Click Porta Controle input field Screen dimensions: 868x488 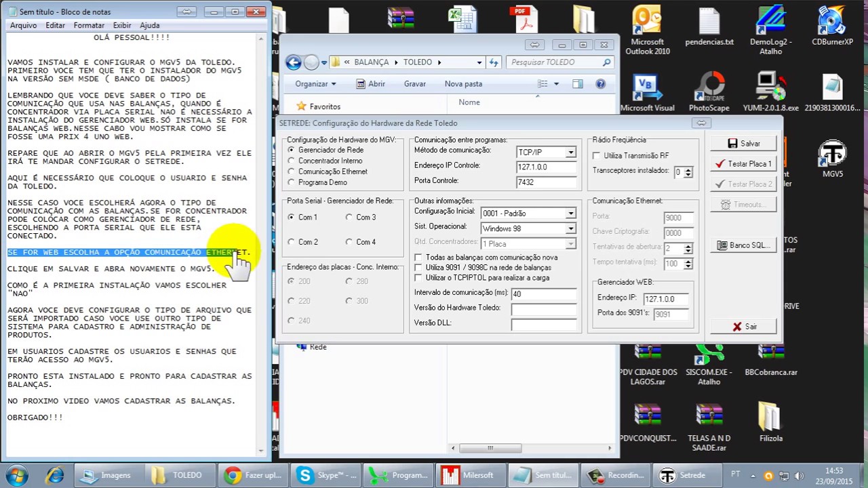pos(546,182)
